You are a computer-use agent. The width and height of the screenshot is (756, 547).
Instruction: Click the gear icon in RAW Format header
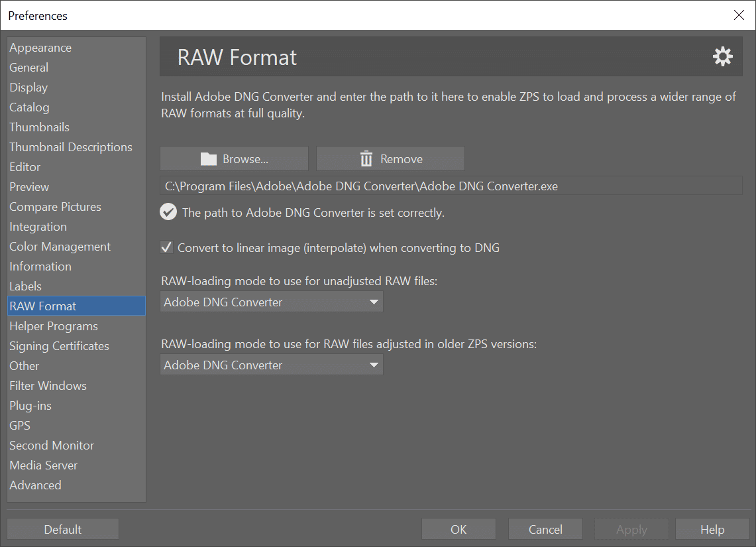coord(722,56)
